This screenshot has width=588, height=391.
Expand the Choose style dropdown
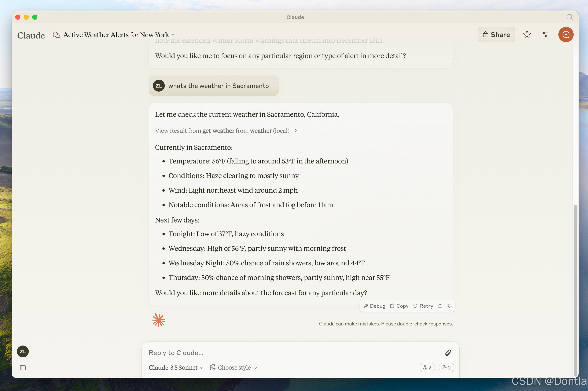point(234,368)
